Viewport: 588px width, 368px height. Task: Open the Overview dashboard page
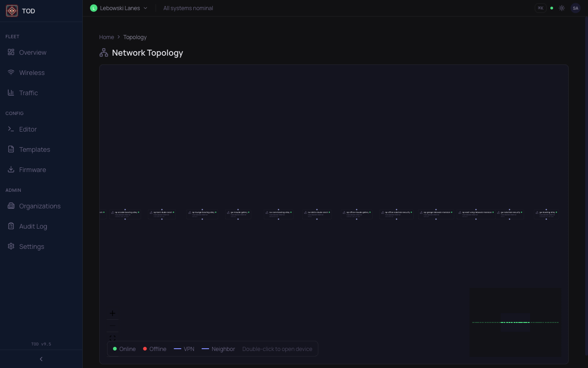point(33,52)
